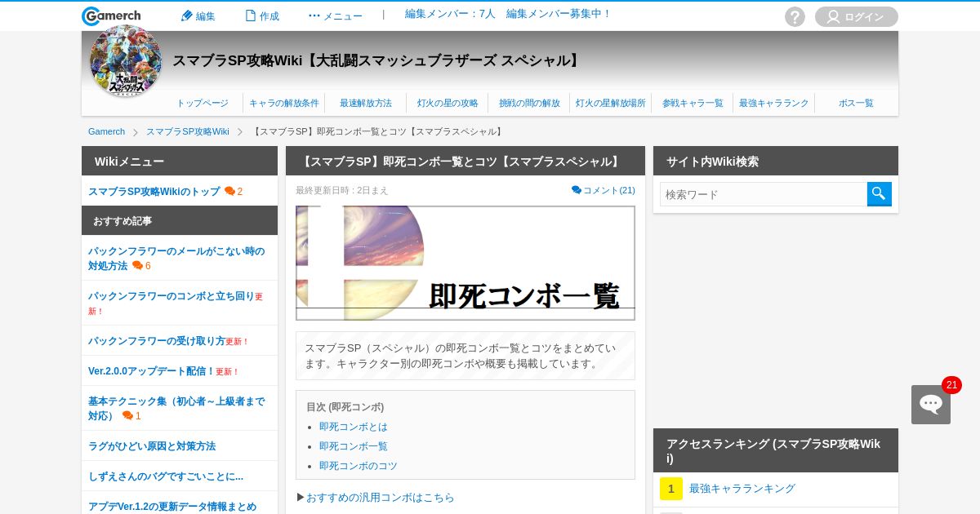Screen dimensions: 980x514
Task: Click the blue magnifier search button
Action: tap(880, 194)
